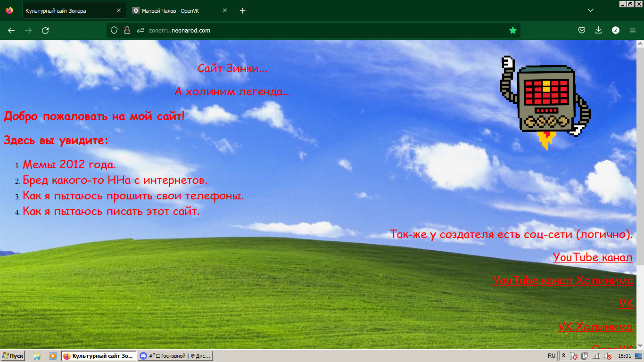Click the scrollbar up arrow
This screenshot has height=362, width=644.
pyautogui.click(x=640, y=44)
